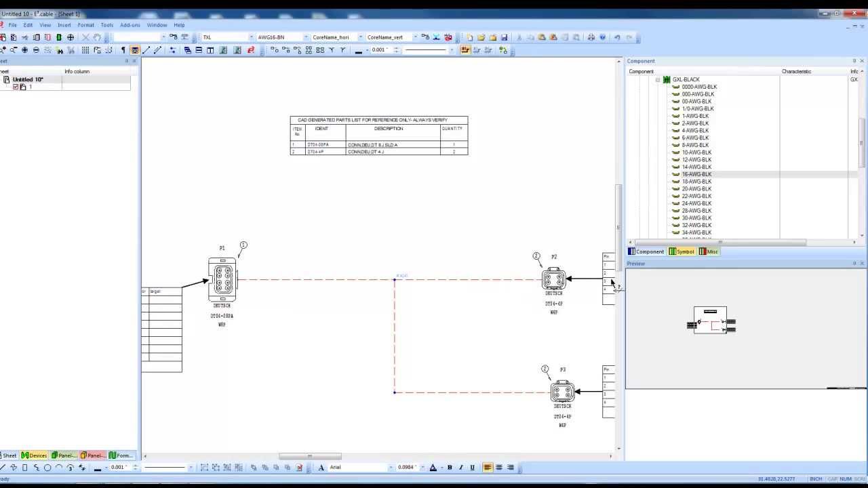Image resolution: width=868 pixels, height=488 pixels.
Task: Open the CoreName_hori dropdown
Action: 360,37
